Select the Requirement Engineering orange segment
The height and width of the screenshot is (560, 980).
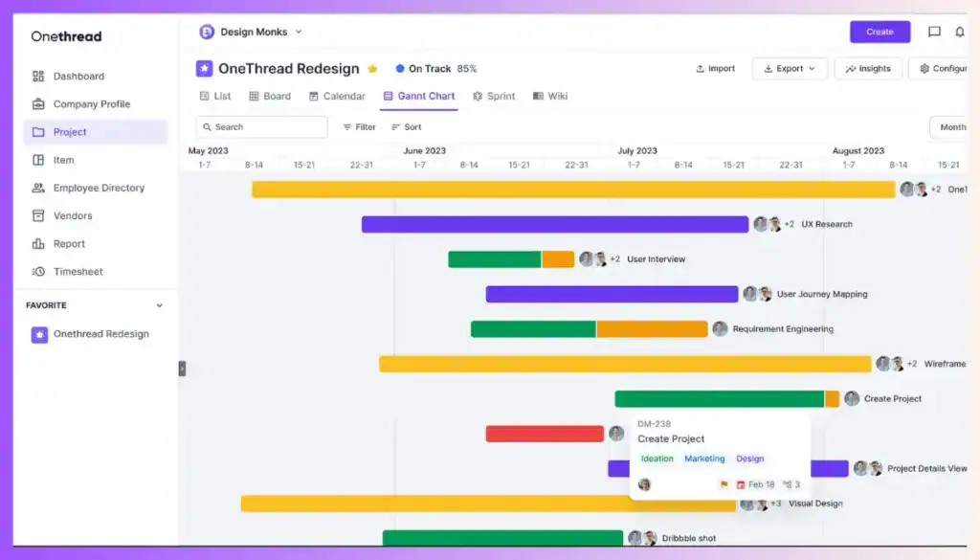click(x=652, y=328)
